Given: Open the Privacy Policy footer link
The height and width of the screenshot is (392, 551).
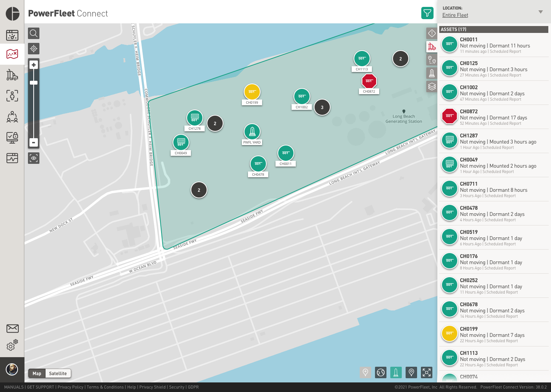Looking at the screenshot, I should pos(70,387).
